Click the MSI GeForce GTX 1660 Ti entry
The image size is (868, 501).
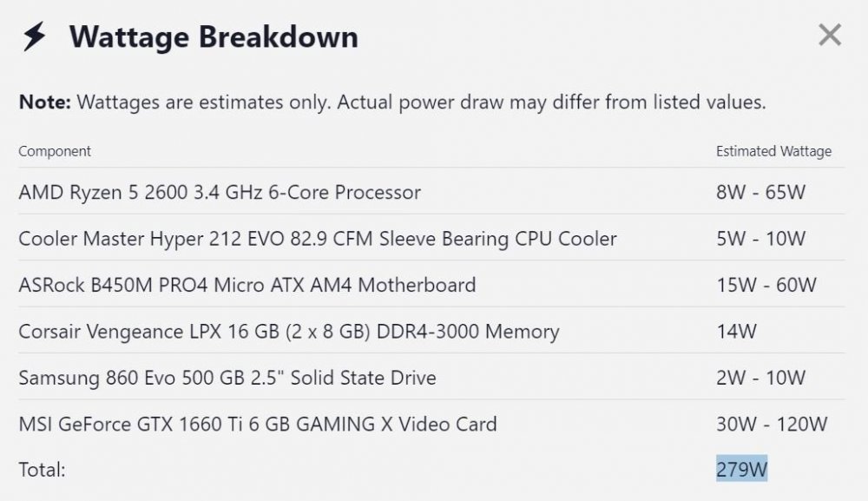coord(258,424)
